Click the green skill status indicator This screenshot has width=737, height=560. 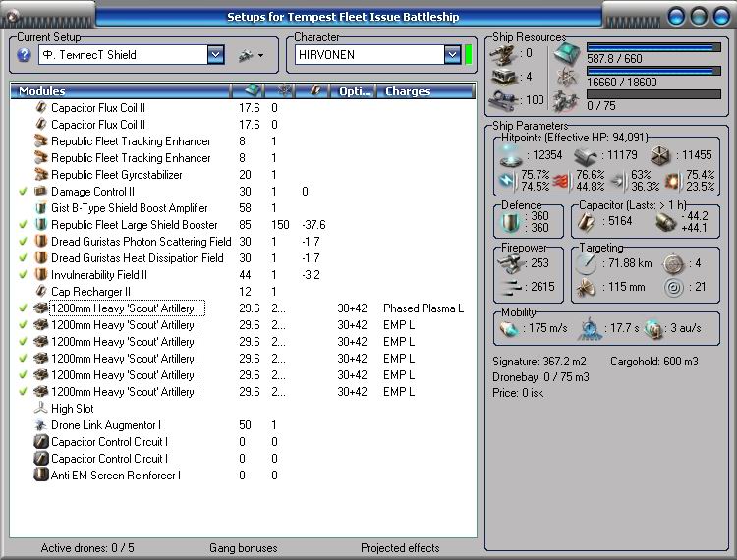[468, 54]
